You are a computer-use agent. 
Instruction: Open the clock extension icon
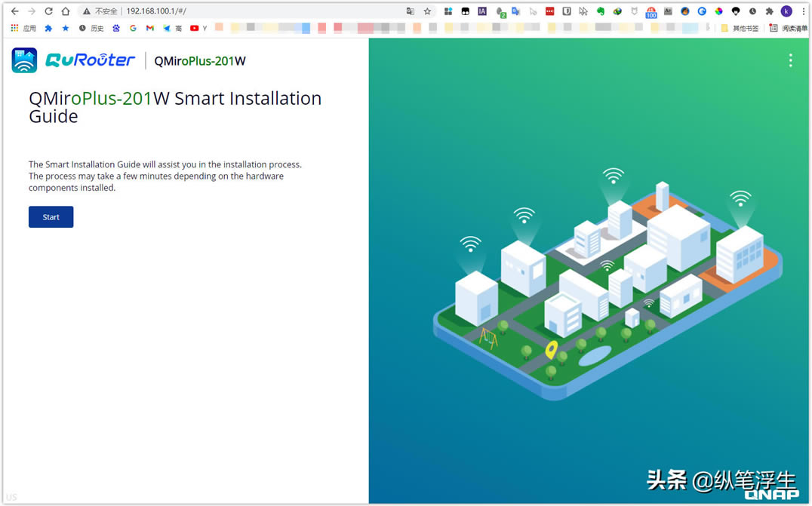point(752,11)
